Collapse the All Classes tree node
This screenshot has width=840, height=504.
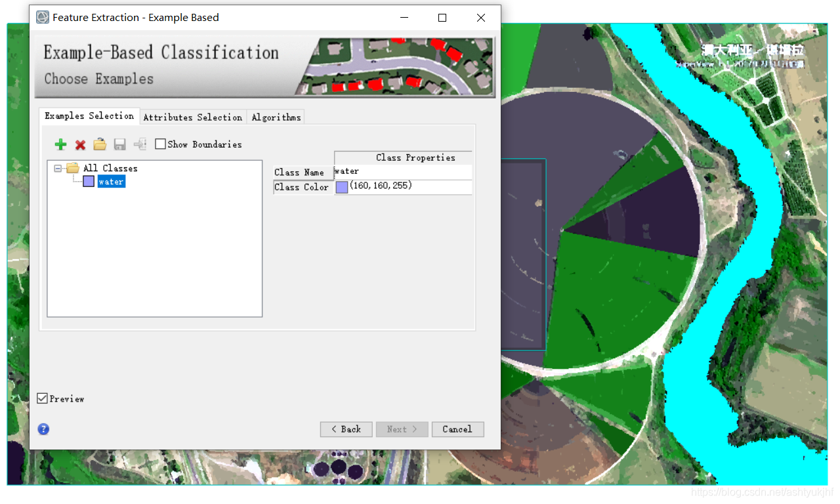pyautogui.click(x=58, y=169)
